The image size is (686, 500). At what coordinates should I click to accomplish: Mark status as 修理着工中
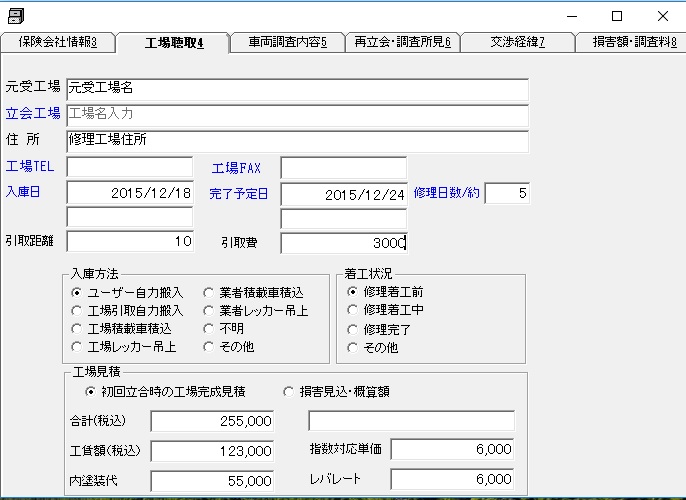point(352,311)
